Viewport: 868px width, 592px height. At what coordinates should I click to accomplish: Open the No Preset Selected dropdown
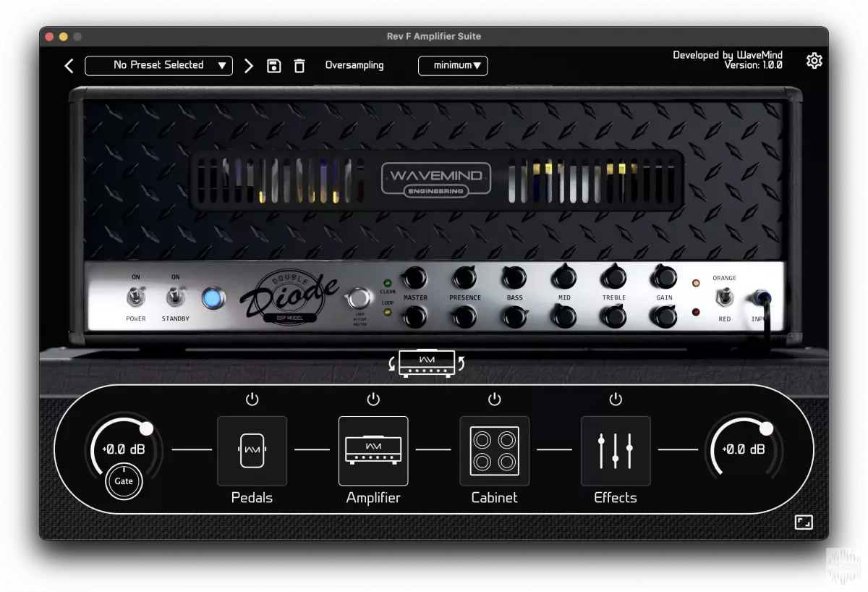click(159, 65)
